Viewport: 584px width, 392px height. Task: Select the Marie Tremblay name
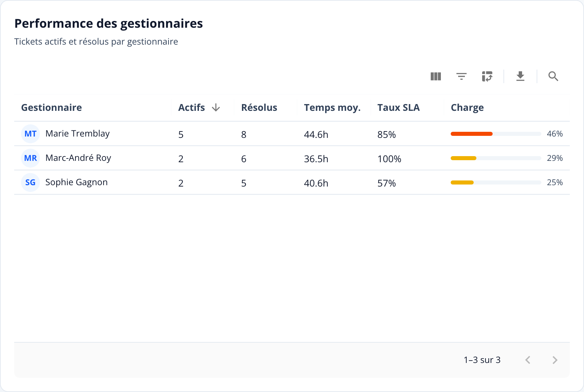77,134
